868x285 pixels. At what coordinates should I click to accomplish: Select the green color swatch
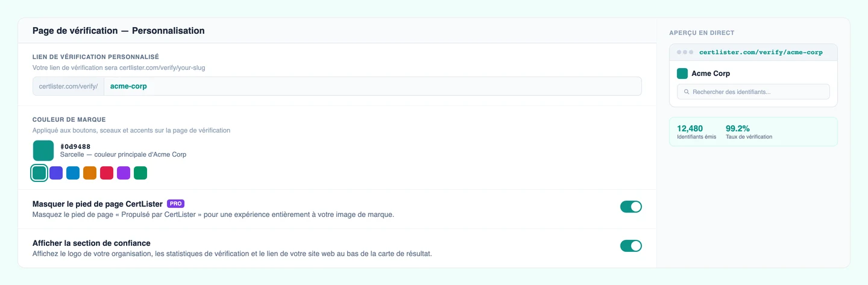(x=140, y=173)
